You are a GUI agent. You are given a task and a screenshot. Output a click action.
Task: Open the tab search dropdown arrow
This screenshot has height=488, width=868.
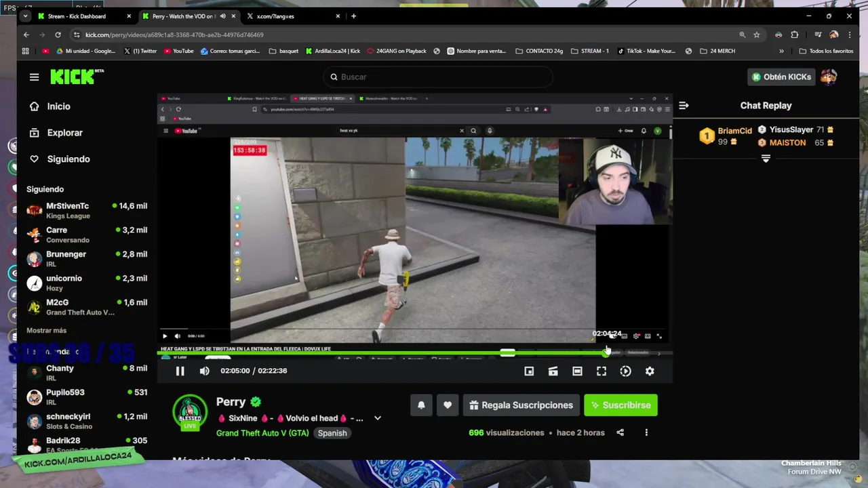26,16
